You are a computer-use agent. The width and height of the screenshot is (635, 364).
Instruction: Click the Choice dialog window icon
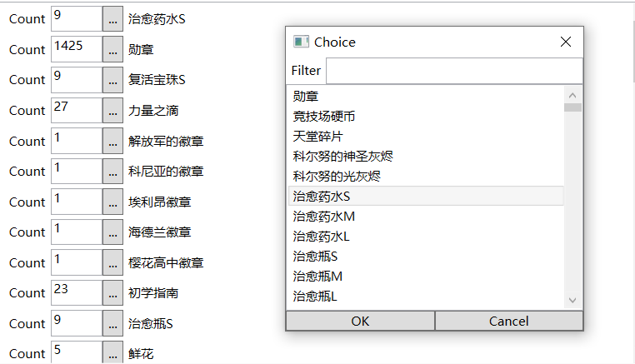pos(301,42)
